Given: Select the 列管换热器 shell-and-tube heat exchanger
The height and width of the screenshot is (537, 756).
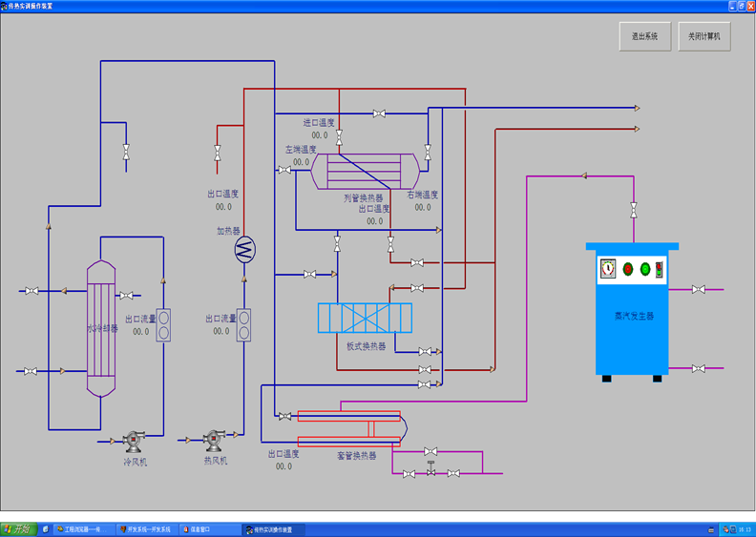Looking at the screenshot, I should click(367, 172).
